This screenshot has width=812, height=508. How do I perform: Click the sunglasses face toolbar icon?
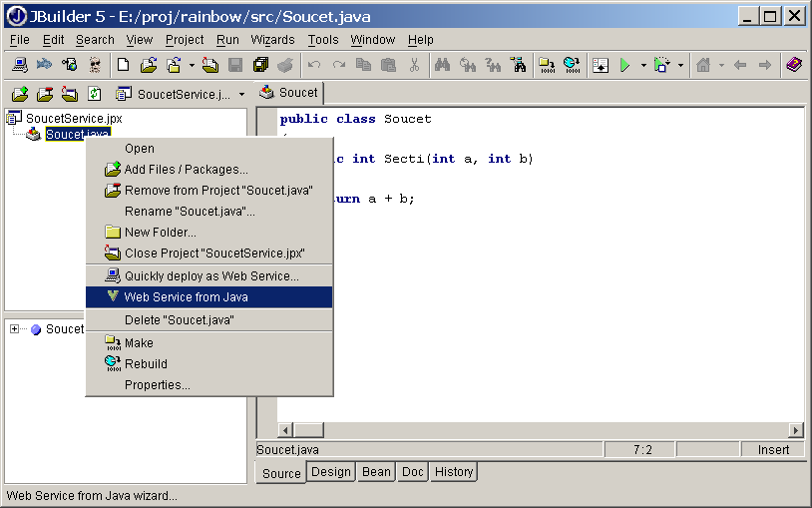tap(95, 65)
